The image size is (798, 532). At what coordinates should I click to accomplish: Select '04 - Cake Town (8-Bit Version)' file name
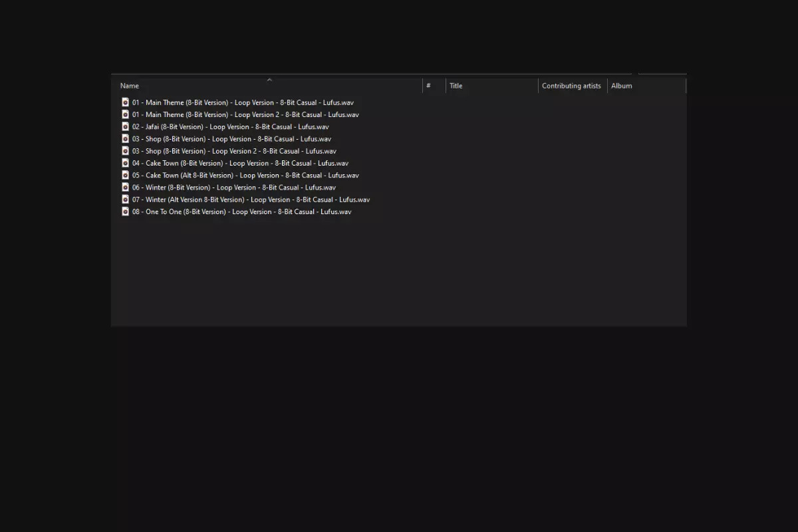240,163
